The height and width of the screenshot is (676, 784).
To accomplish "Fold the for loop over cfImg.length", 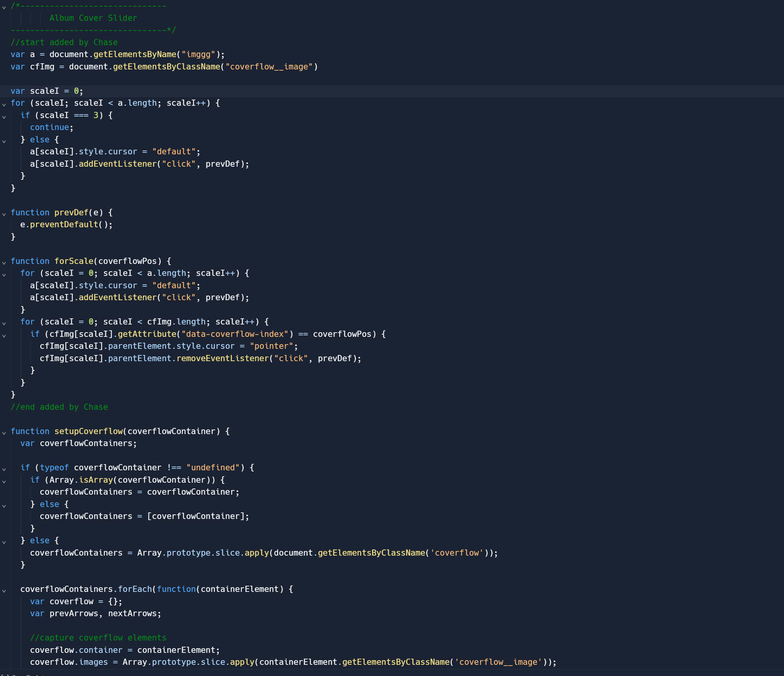I will tap(4, 323).
